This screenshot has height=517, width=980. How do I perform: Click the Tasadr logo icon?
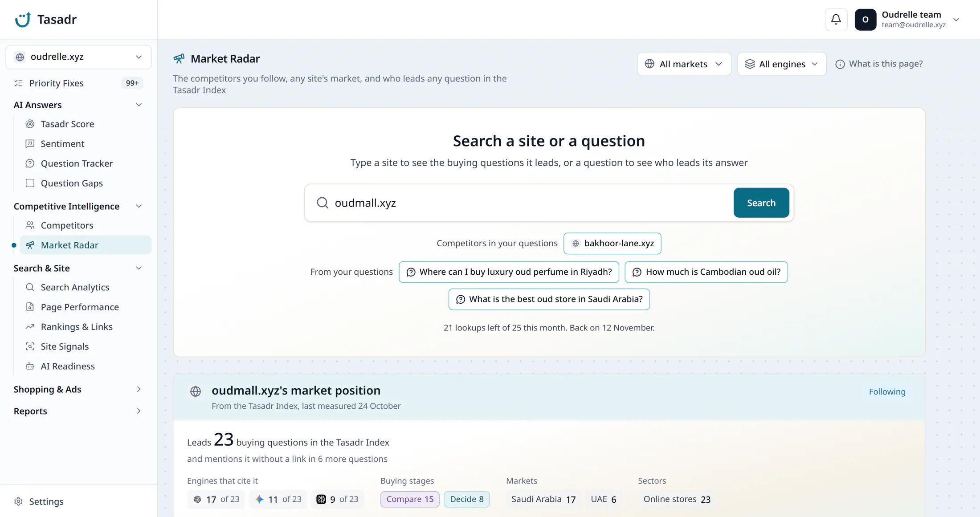click(x=23, y=20)
